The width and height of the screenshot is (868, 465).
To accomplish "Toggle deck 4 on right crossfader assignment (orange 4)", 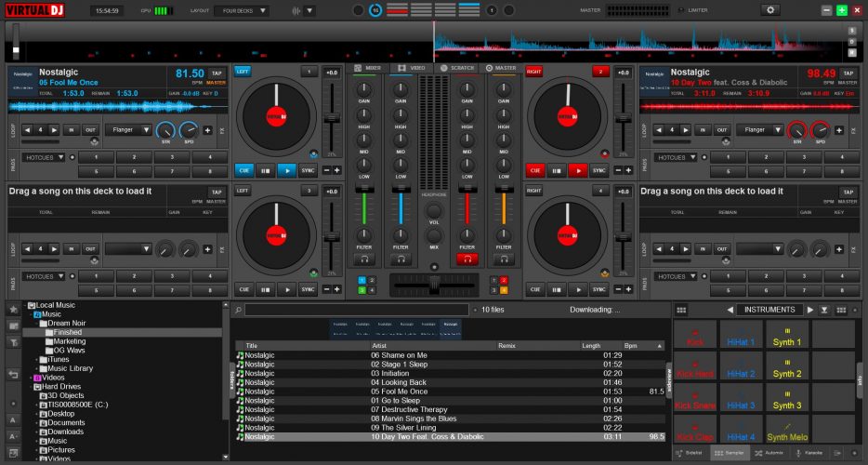I will click(x=504, y=290).
